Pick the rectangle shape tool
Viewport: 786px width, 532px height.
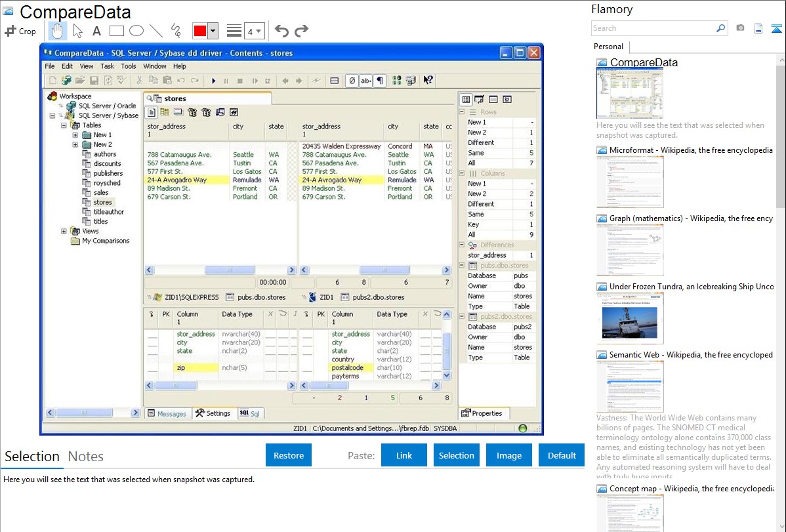[116, 31]
